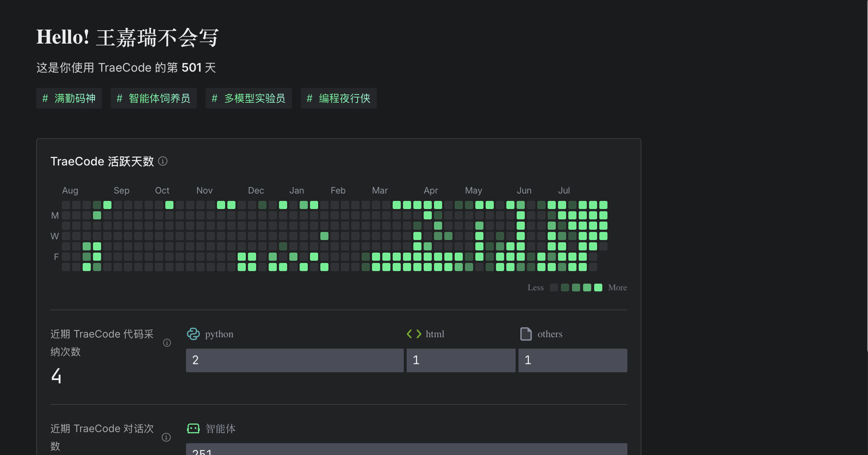Click the '近期 TraeCode 代码采纳次数' label
Viewport: 868px width, 455px height.
coord(102,343)
